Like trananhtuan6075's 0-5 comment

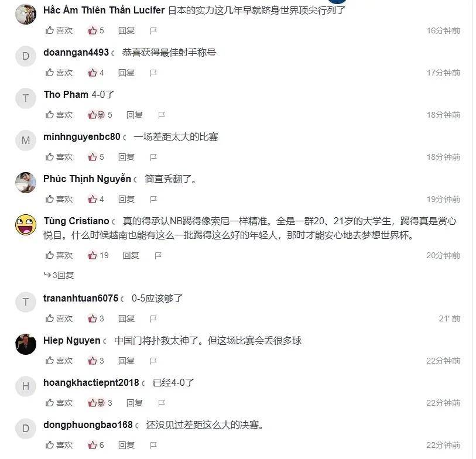[59, 318]
